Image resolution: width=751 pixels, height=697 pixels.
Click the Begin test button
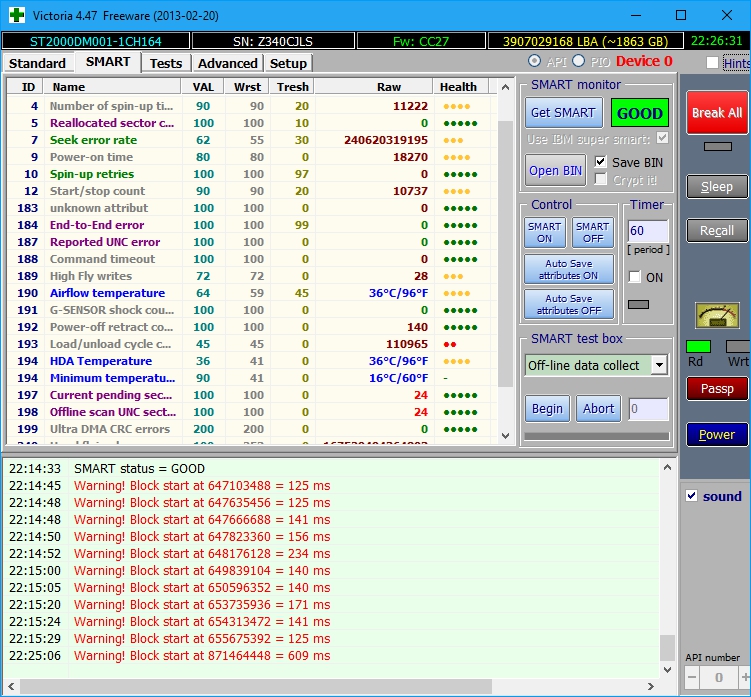(x=547, y=409)
